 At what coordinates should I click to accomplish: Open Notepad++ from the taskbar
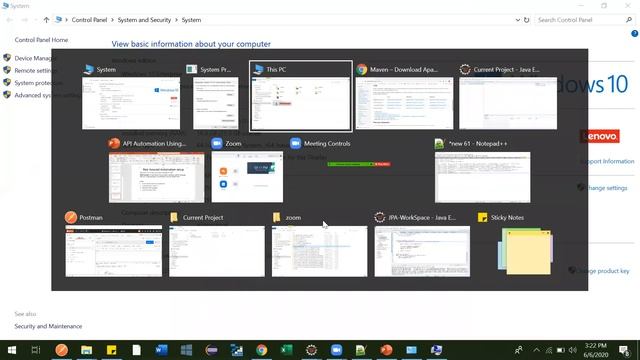coord(361,350)
